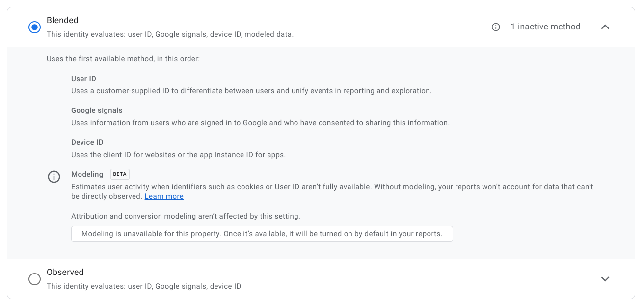Click the Device ID method heading
The width and height of the screenshot is (644, 301).
pos(87,142)
